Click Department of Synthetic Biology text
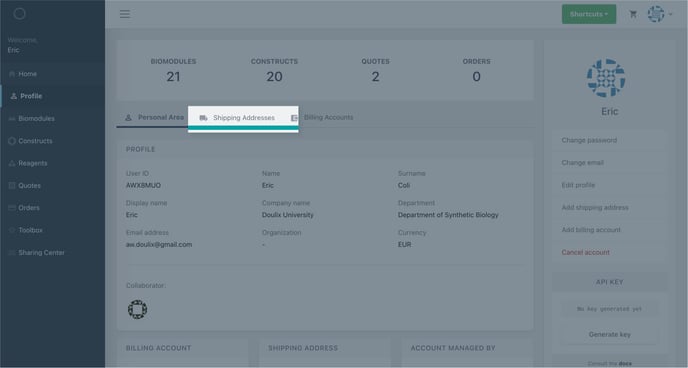This screenshot has height=368, width=688. pyautogui.click(x=448, y=215)
